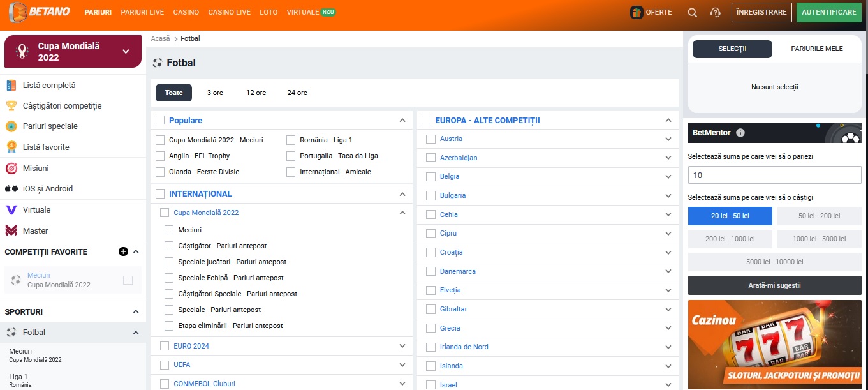Image resolution: width=868 pixels, height=390 pixels.
Task: Collapse EUROPA - ALTE COMPETIȚII section
Action: [x=668, y=120]
